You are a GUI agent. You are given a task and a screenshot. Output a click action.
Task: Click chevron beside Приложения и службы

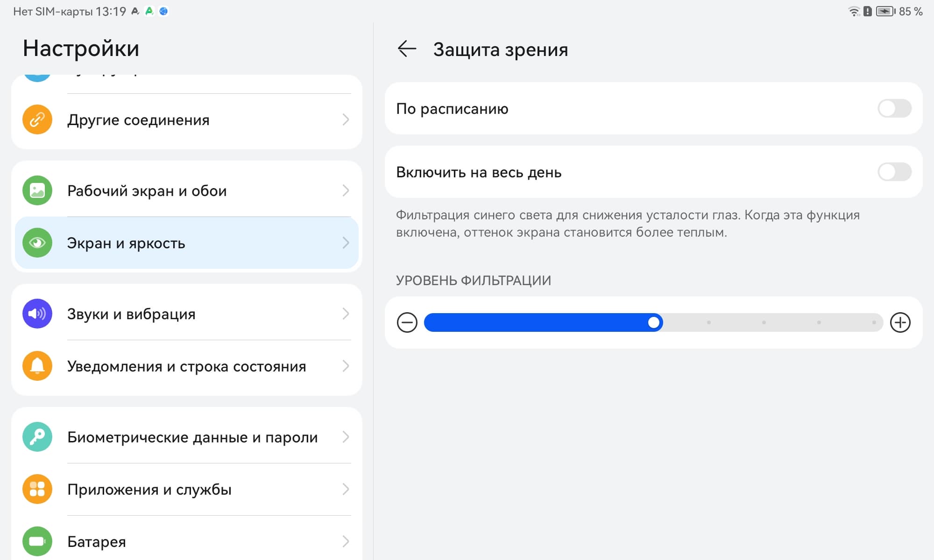pos(346,489)
